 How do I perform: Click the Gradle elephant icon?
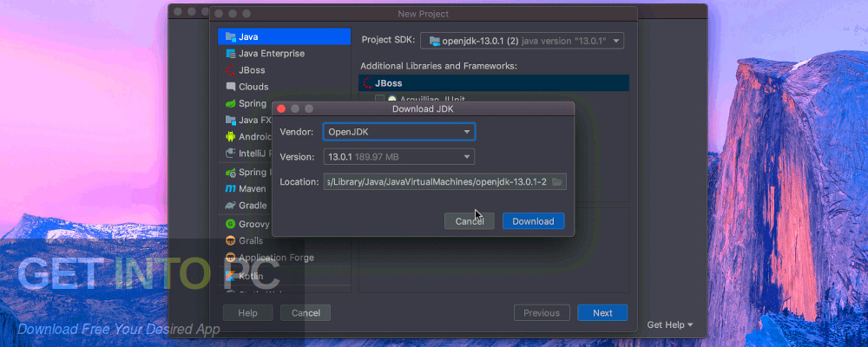(x=230, y=206)
